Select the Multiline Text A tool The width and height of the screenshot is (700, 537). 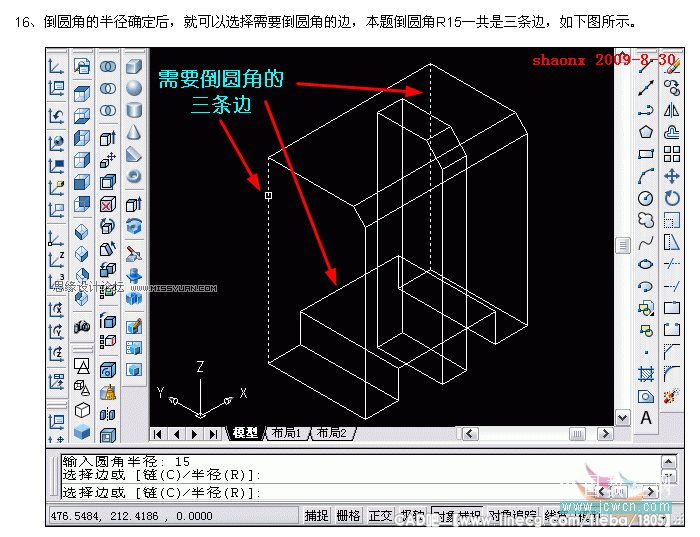(646, 418)
